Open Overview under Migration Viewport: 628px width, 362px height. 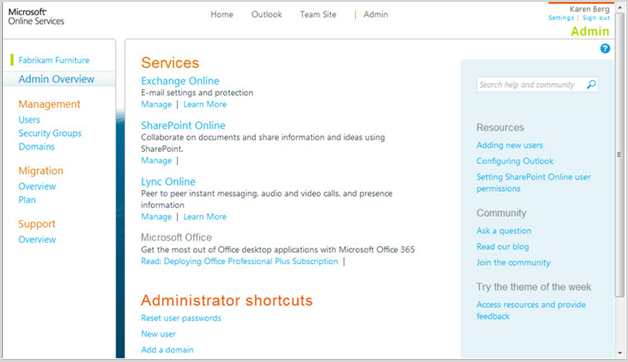(37, 186)
